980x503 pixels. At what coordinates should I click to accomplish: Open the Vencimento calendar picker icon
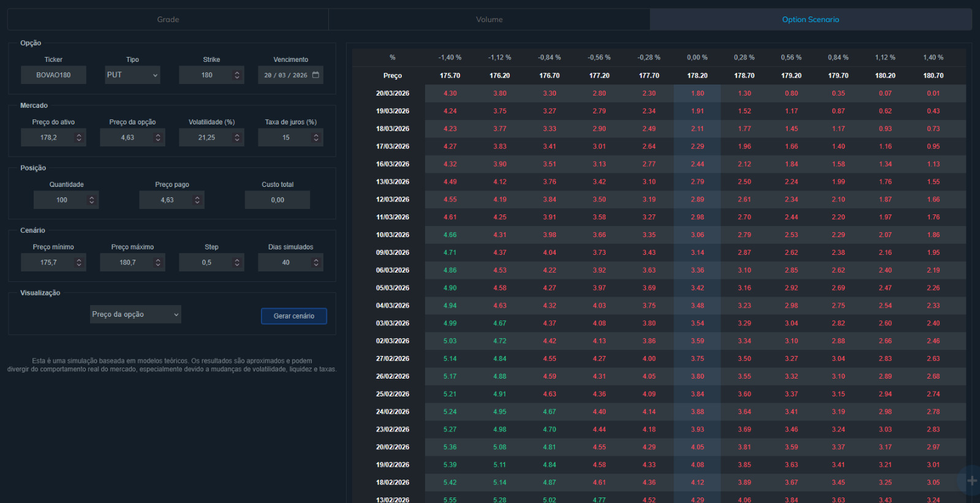[316, 75]
